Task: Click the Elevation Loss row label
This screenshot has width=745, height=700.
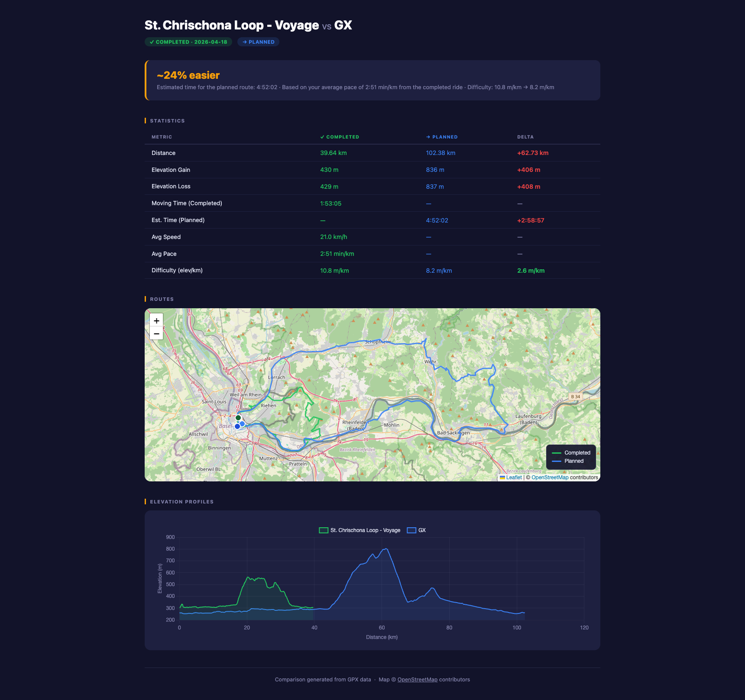Action: (x=171, y=186)
